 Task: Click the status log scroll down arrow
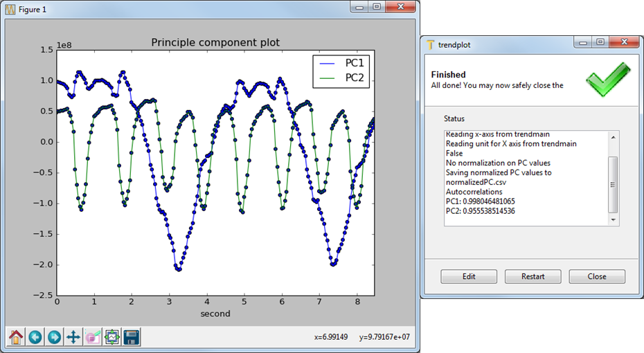[x=613, y=219]
